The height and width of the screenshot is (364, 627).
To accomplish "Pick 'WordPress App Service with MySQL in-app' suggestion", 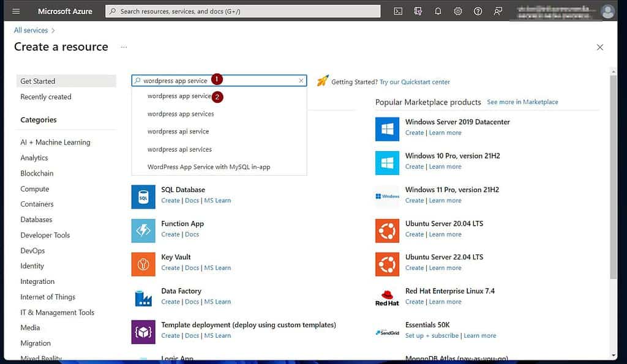I will pos(219,167).
